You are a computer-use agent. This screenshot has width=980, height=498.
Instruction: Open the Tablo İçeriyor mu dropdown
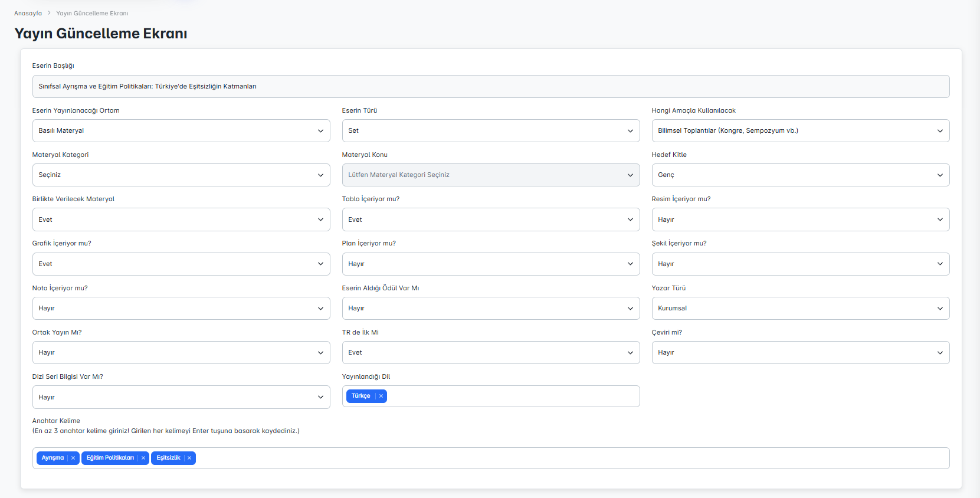point(490,219)
